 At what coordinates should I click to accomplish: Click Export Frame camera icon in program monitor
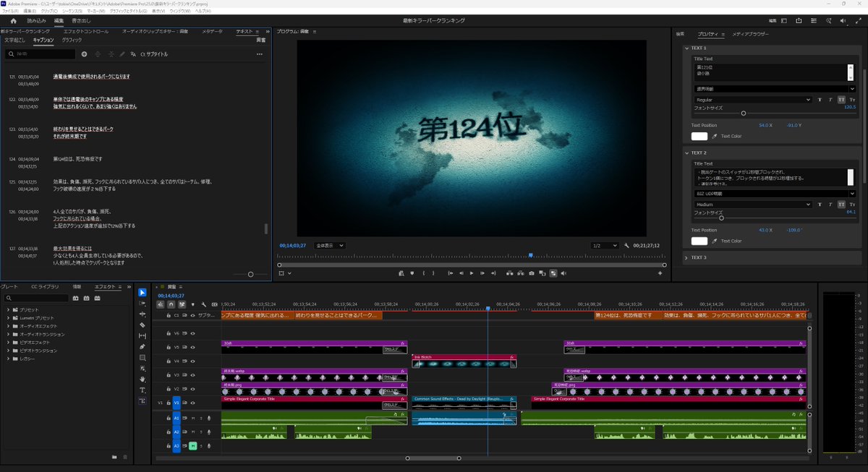(531, 273)
